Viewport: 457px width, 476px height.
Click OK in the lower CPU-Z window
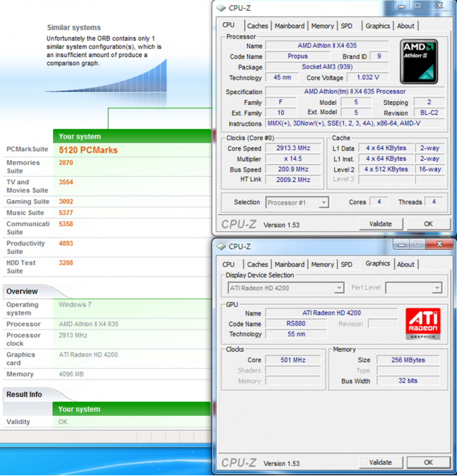pos(428,462)
